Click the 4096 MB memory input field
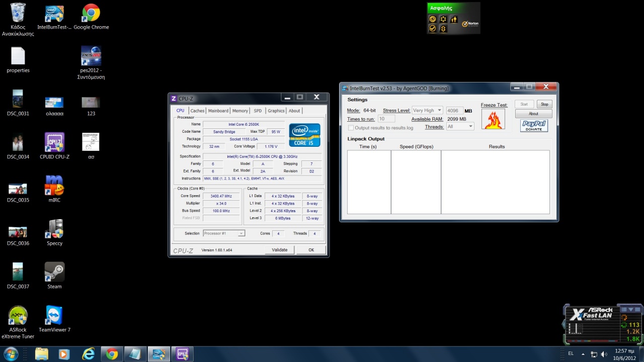 tap(454, 111)
